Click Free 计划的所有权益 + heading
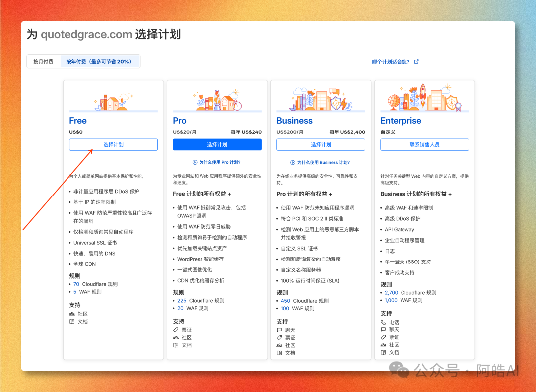 201,194
